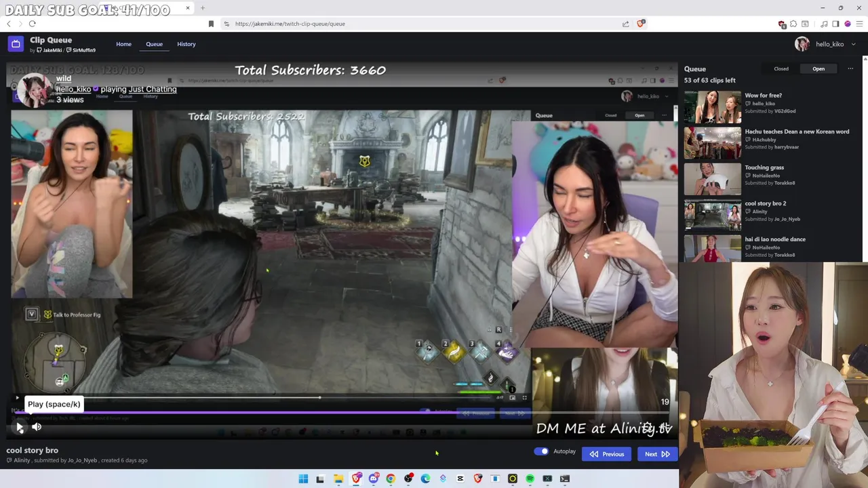Mute the clip with the speaker icon
Viewport: 868px width, 488px height.
37,427
